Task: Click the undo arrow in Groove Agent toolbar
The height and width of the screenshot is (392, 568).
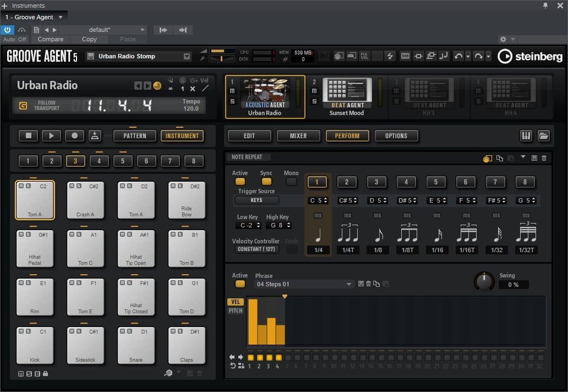Action: [x=458, y=56]
